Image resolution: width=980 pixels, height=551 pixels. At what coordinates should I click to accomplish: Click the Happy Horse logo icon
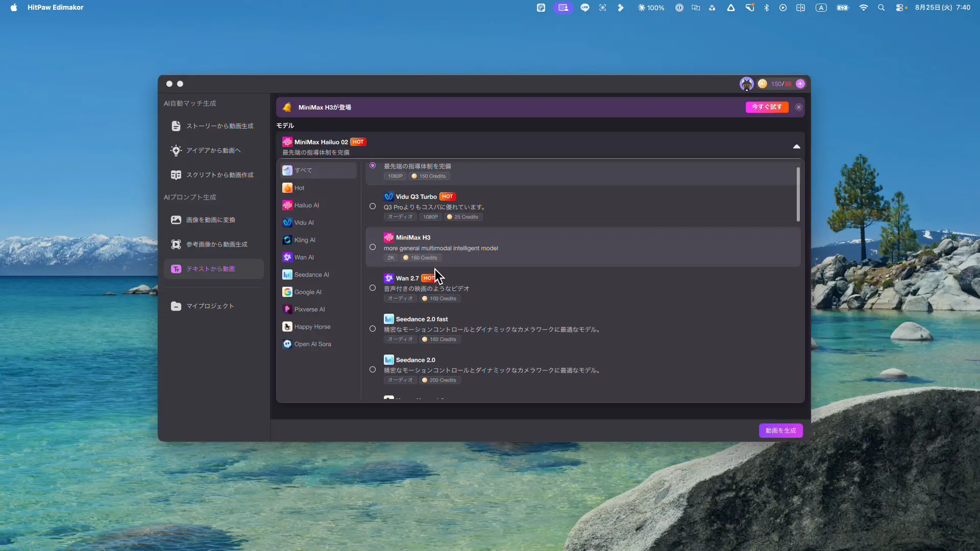pos(287,327)
